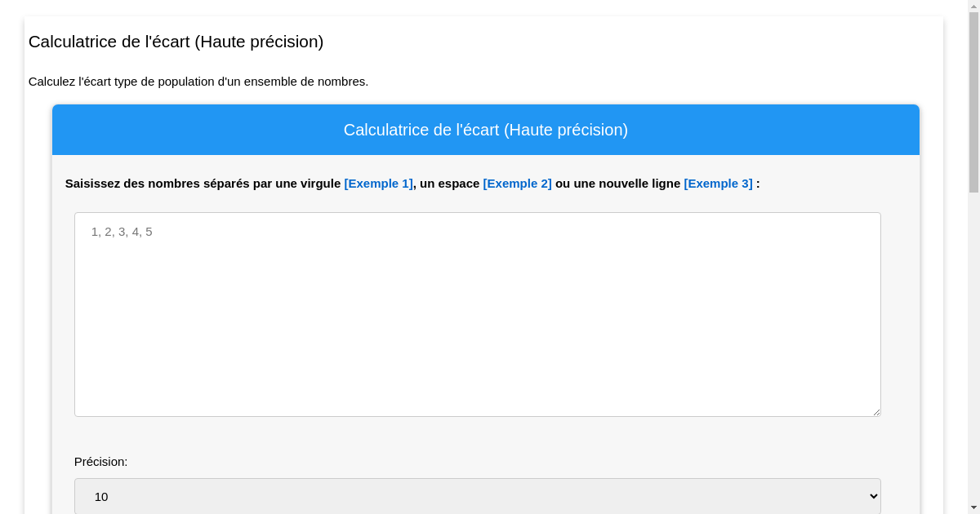Click the instruction text about separating numbers
Screen dimensions: 980x514
[412, 184]
